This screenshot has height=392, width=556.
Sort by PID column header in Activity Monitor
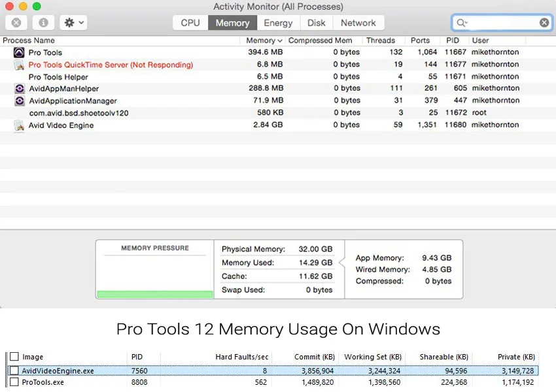point(453,41)
